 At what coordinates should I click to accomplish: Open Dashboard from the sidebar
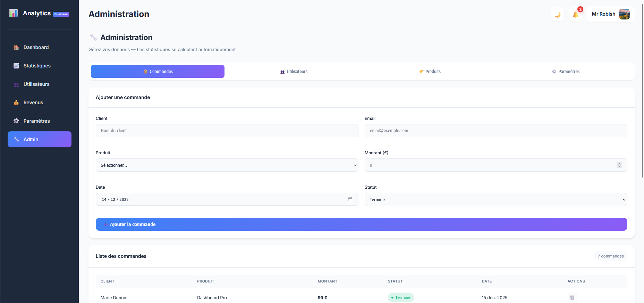(x=36, y=47)
